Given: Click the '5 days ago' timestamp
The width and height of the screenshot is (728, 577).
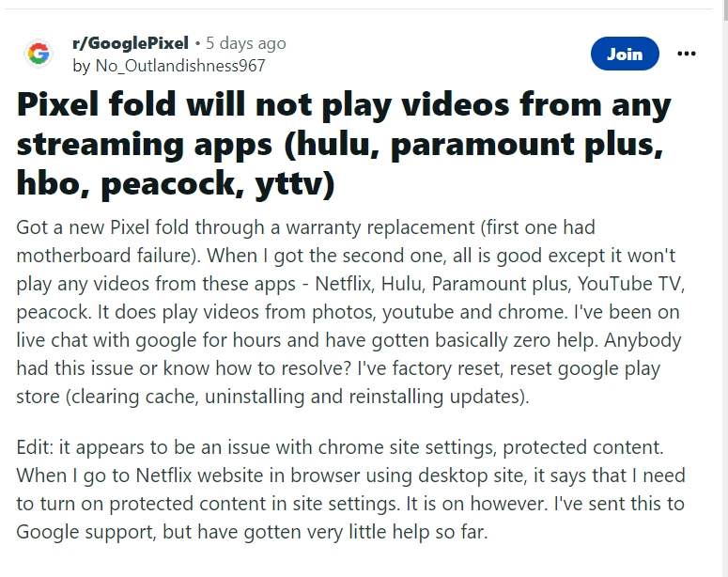Looking at the screenshot, I should tap(246, 43).
